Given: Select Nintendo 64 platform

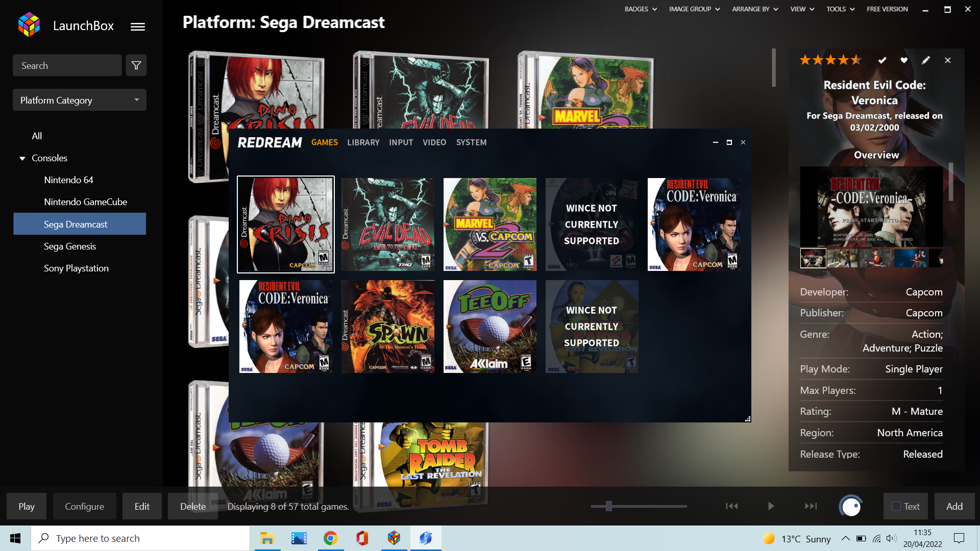Looking at the screenshot, I should tap(68, 180).
